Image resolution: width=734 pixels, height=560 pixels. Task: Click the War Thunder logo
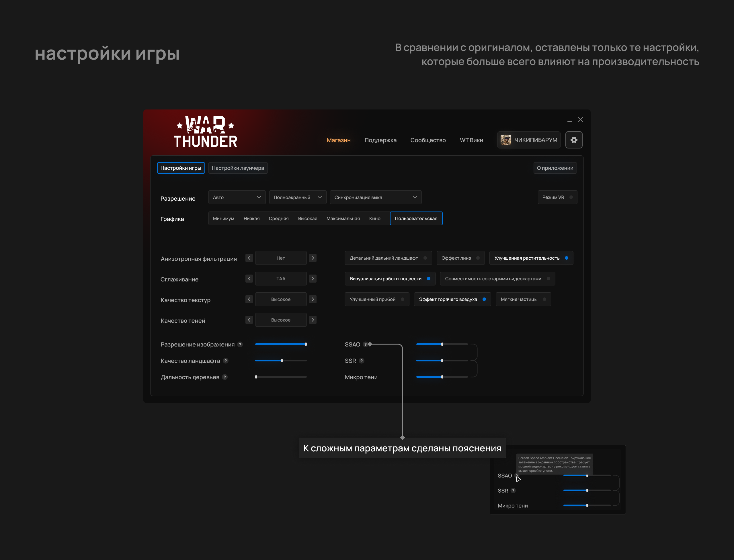(x=205, y=132)
